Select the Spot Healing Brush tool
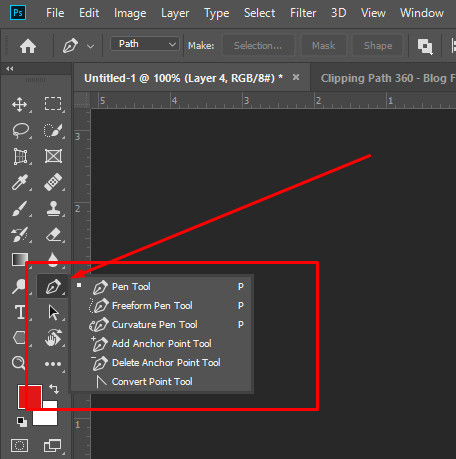456x459 pixels. click(x=53, y=182)
